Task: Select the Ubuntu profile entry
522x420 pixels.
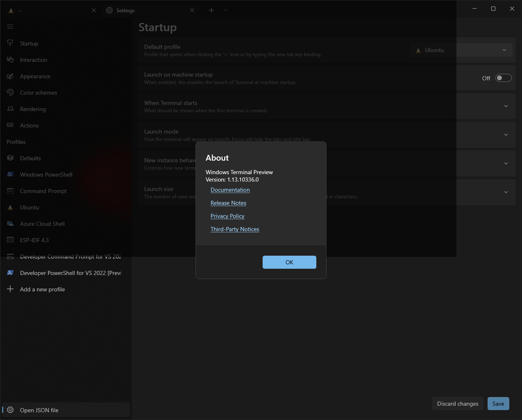Action: pos(66,207)
